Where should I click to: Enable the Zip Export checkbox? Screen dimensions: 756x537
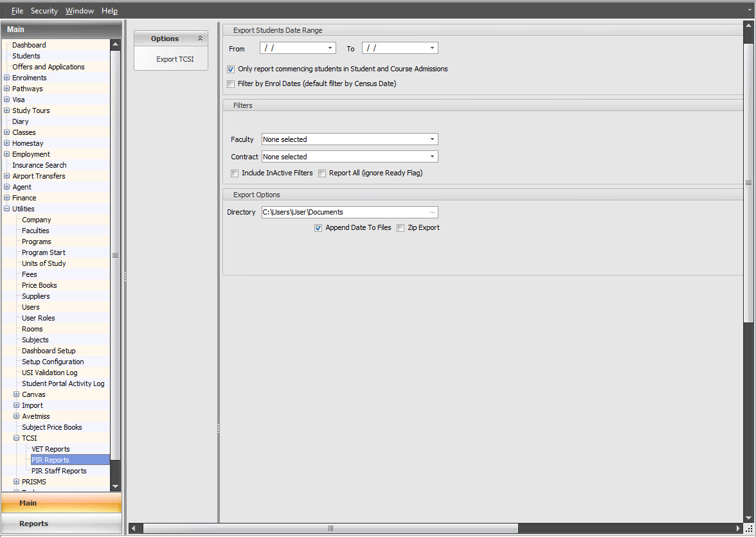(401, 227)
